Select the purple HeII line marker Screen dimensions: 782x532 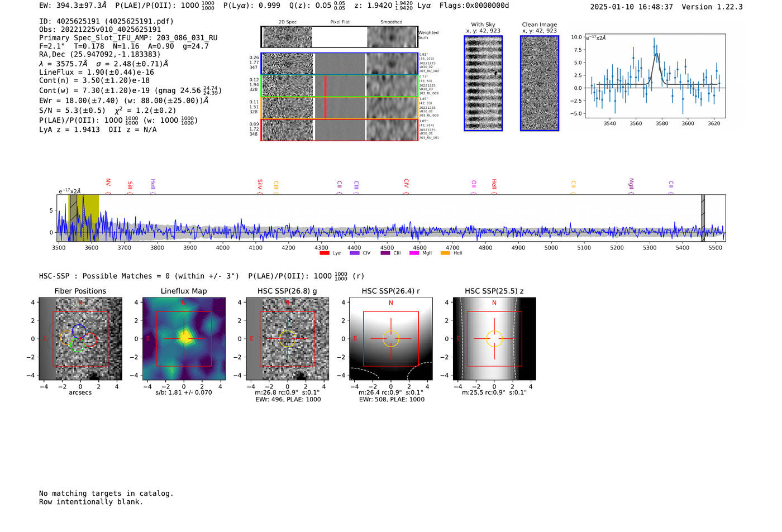coord(152,186)
